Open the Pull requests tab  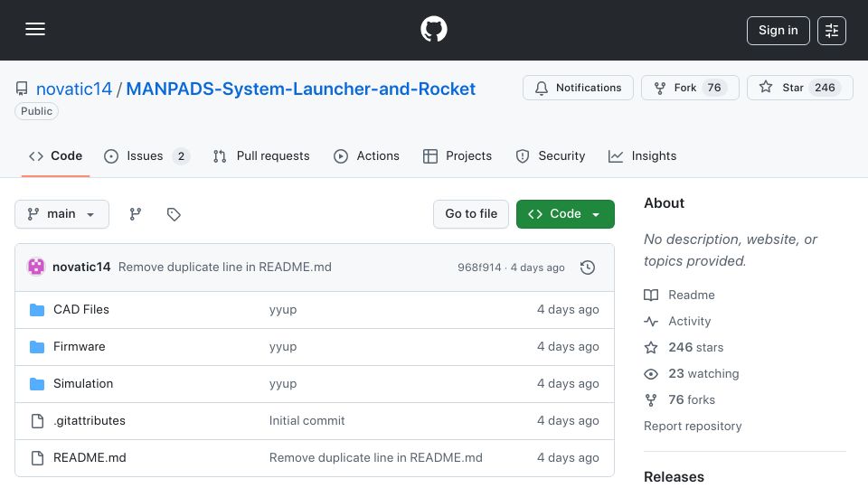point(261,156)
